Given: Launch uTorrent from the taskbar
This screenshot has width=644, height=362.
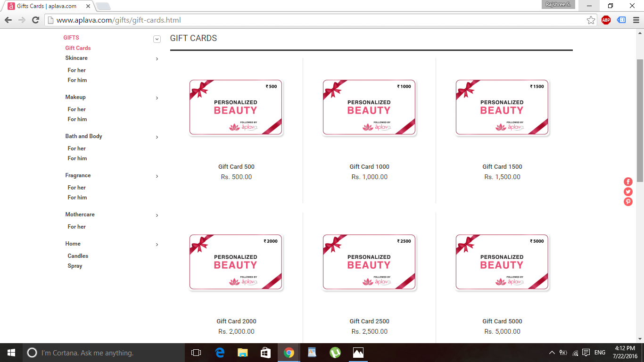Looking at the screenshot, I should coord(335,353).
